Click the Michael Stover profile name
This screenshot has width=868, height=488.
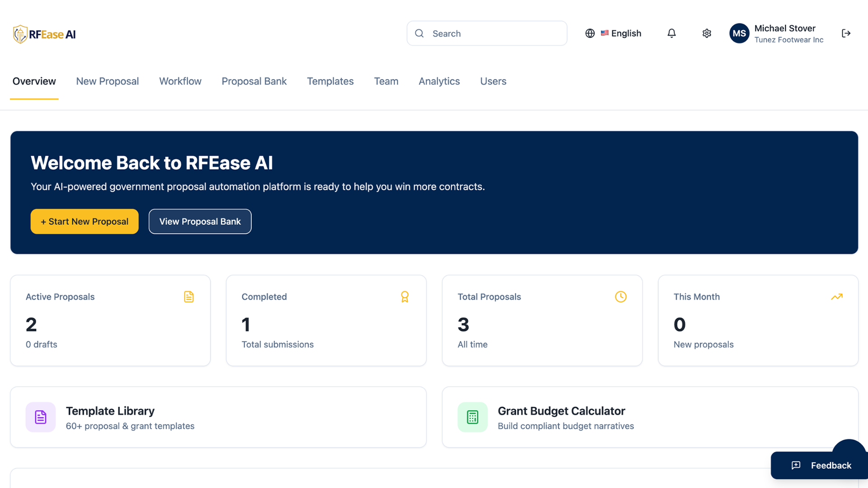coord(785,28)
